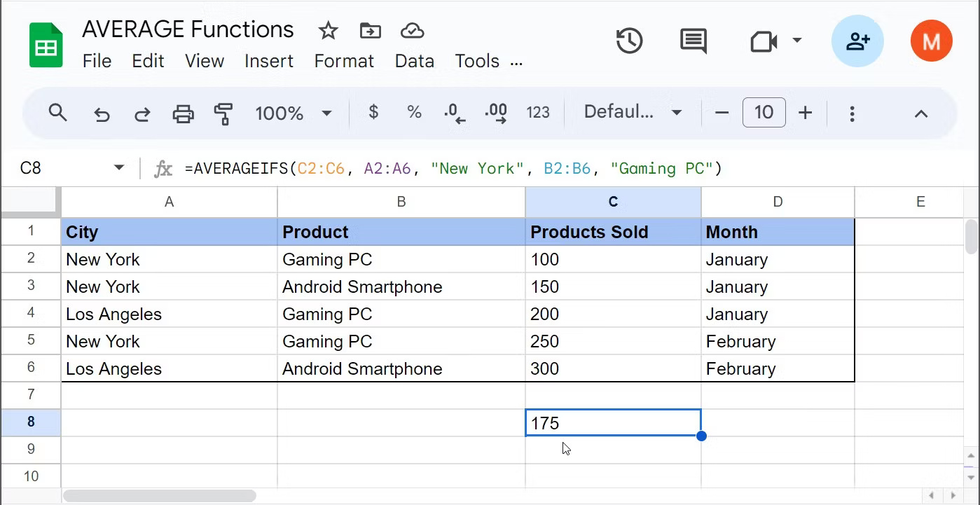Increase decimal places using toolbar icon
Viewport: 980px width, 505px height.
tap(496, 112)
